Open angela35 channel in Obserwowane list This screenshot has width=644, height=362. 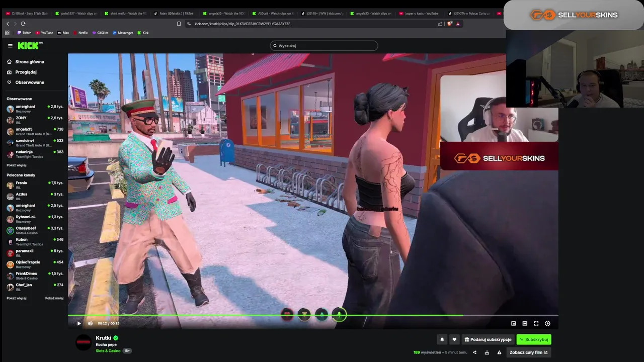[35, 131]
